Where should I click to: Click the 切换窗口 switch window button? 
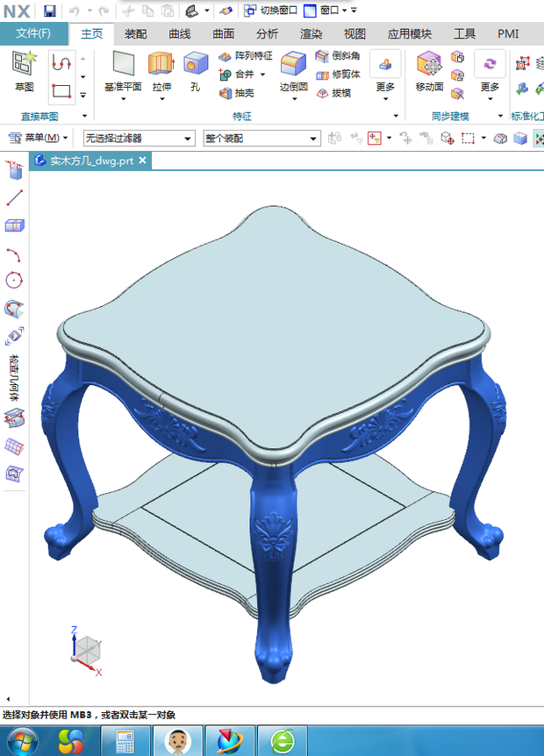coord(270,11)
